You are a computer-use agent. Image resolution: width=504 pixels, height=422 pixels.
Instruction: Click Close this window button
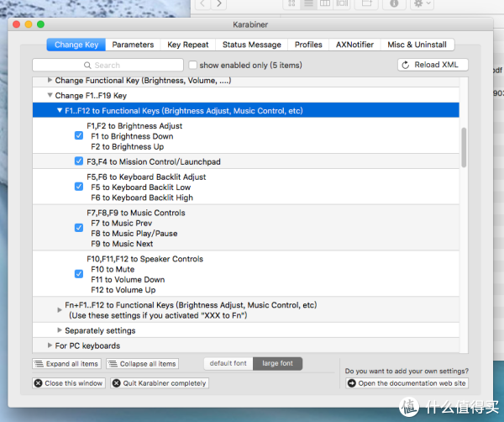point(69,383)
